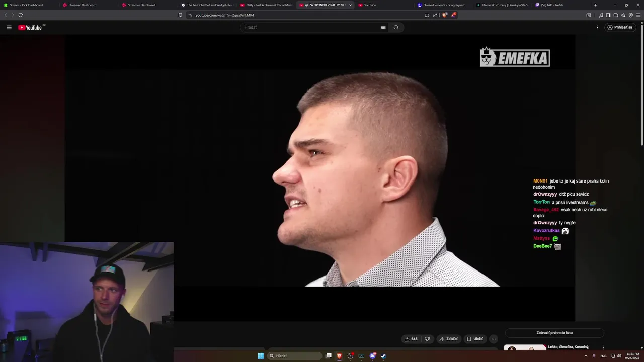
Task: Dislike the video with thumbs-down button
Action: tap(427, 339)
